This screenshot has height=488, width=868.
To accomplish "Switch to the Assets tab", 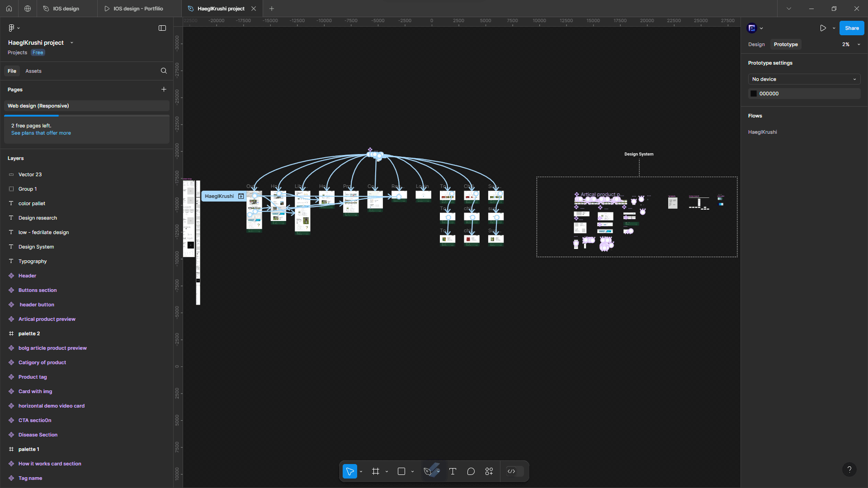I will (x=33, y=71).
